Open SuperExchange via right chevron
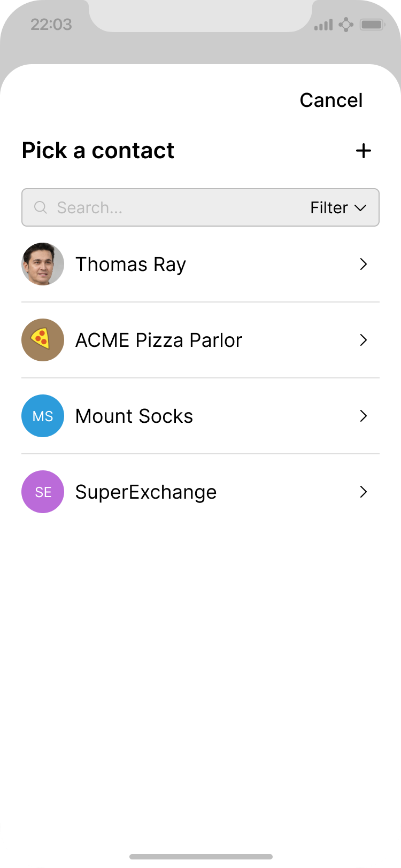This screenshot has width=401, height=868. (x=364, y=492)
